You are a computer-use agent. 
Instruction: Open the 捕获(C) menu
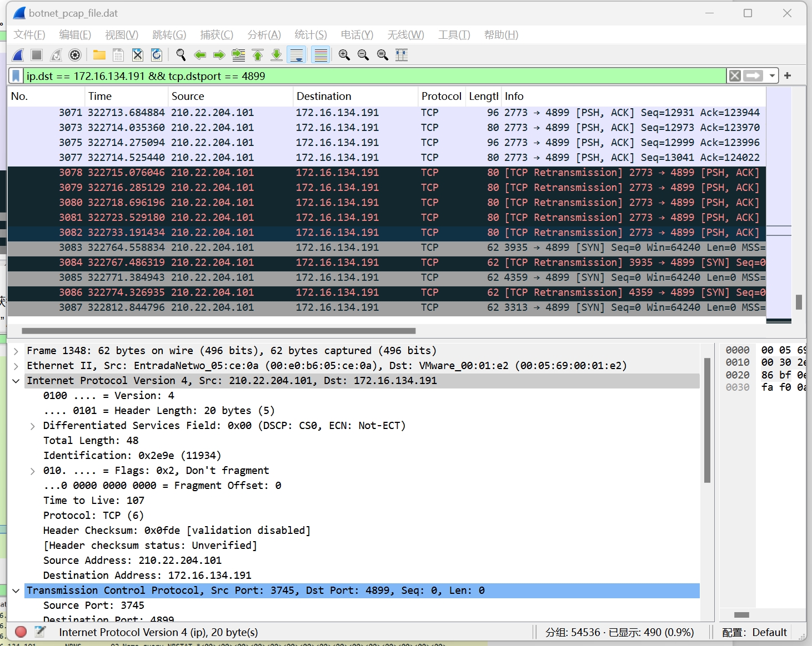(x=217, y=35)
